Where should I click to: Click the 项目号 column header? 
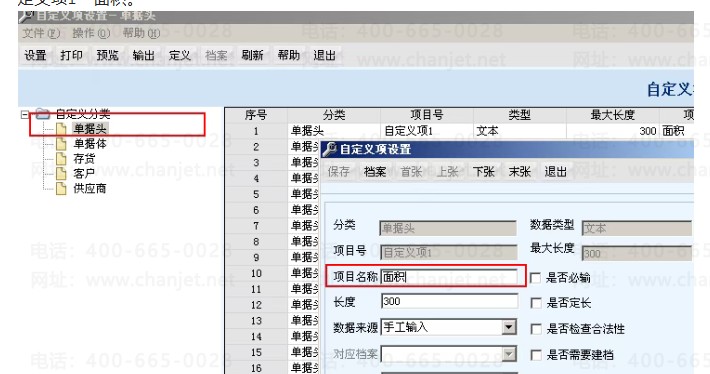click(x=427, y=115)
